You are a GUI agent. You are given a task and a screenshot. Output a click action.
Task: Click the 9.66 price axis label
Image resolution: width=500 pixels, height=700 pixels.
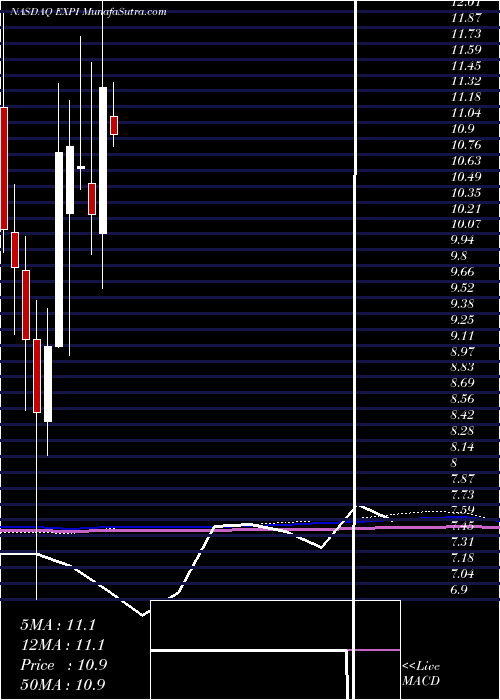coord(462,272)
